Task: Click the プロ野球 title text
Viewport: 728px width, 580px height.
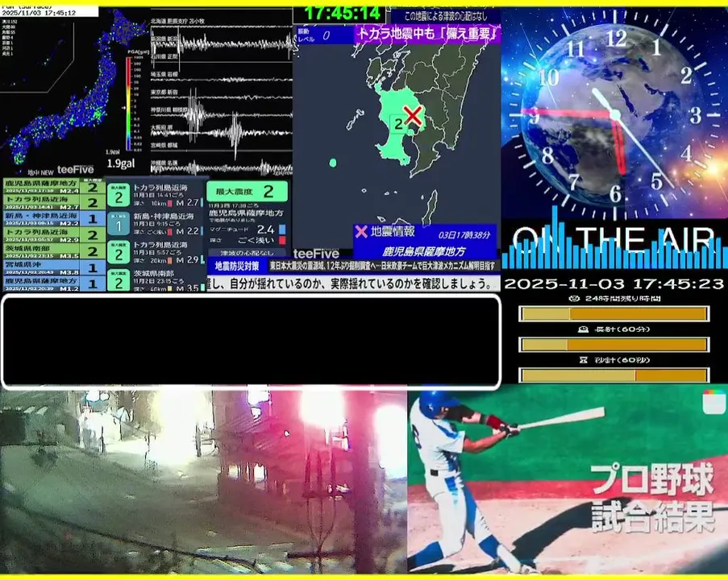Action: (x=651, y=480)
